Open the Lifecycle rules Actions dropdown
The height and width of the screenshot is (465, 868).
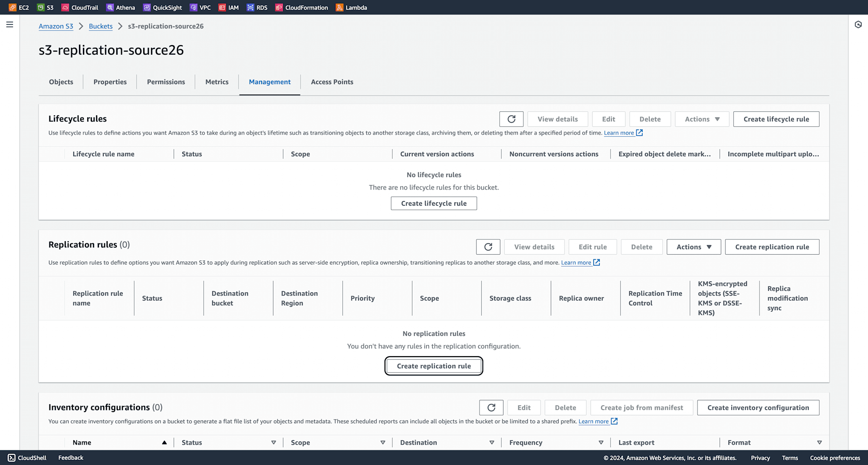[702, 119]
